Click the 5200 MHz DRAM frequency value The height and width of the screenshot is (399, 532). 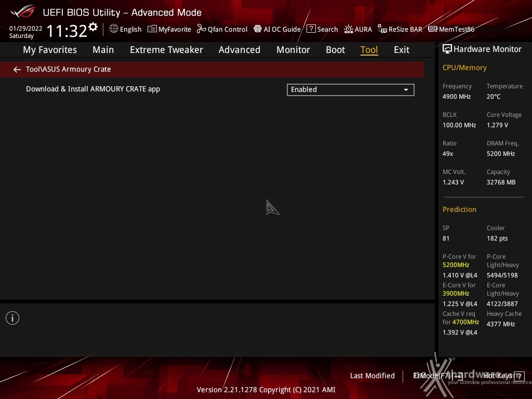tap(501, 154)
